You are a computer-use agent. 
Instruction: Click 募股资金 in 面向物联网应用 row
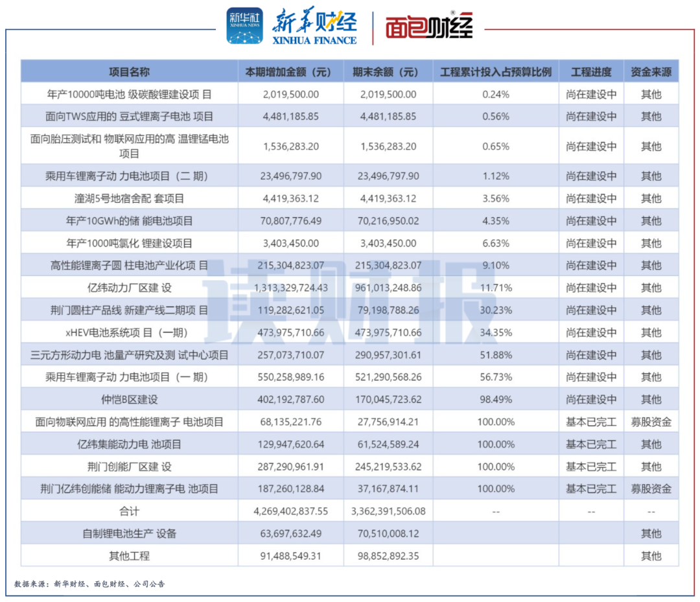(651, 422)
